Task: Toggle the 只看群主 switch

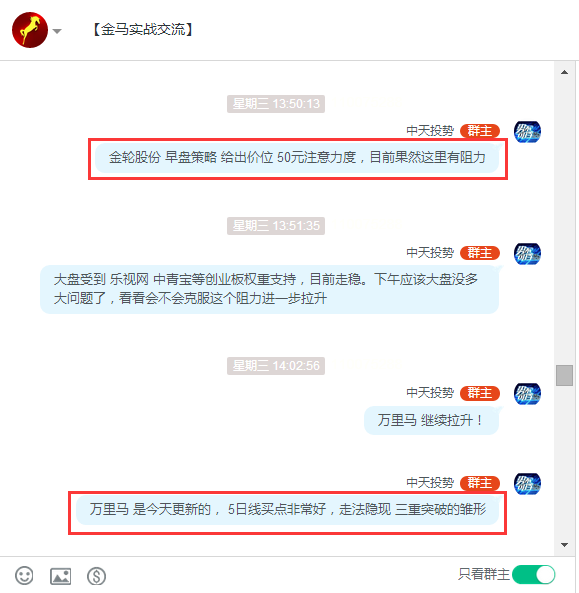Action: point(534,575)
